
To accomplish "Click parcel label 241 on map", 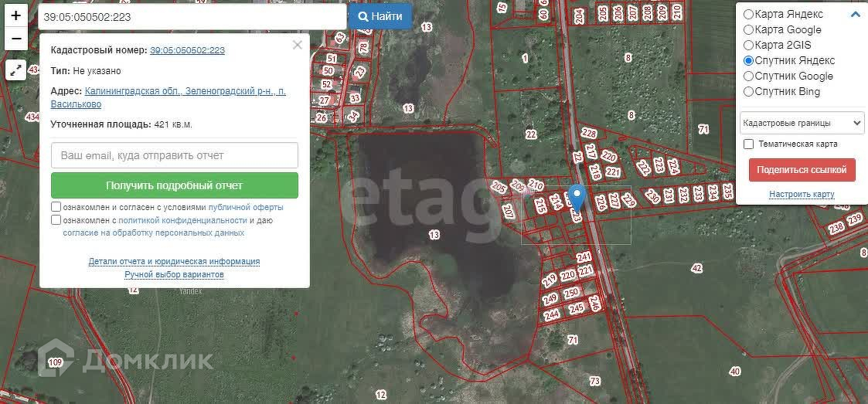I will click(584, 257).
